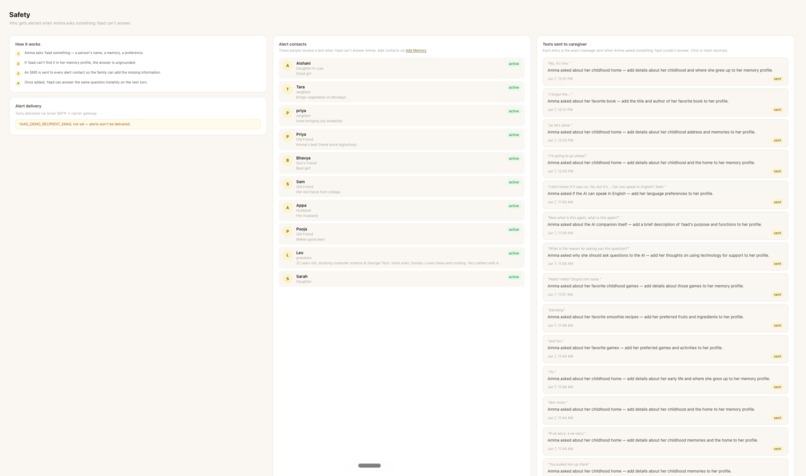The image size is (806, 476).
Task: Click active badge of neighbor priya
Action: [514, 111]
